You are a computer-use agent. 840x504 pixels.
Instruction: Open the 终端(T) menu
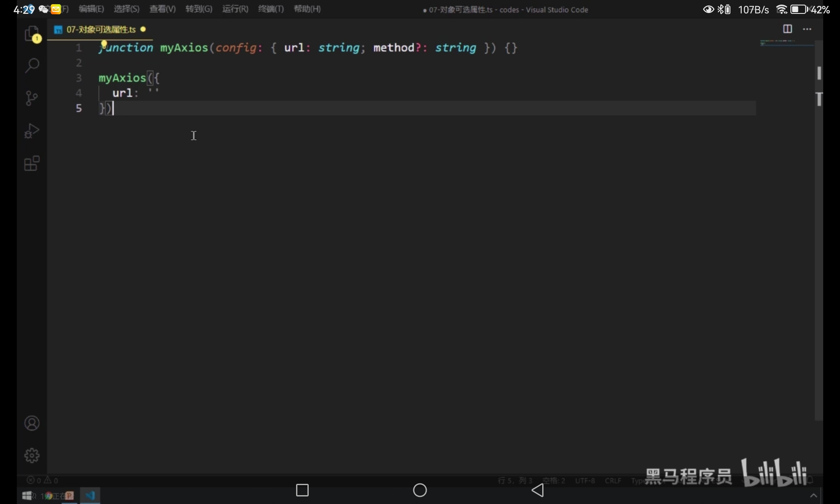[271, 9]
